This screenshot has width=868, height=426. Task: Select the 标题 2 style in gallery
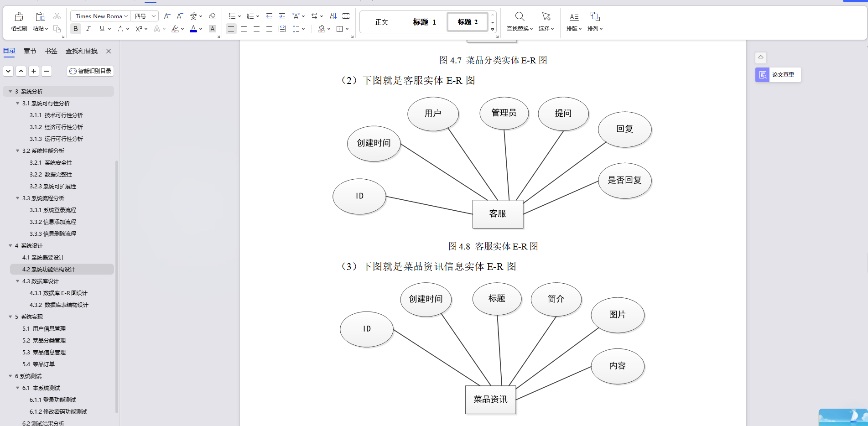click(467, 21)
